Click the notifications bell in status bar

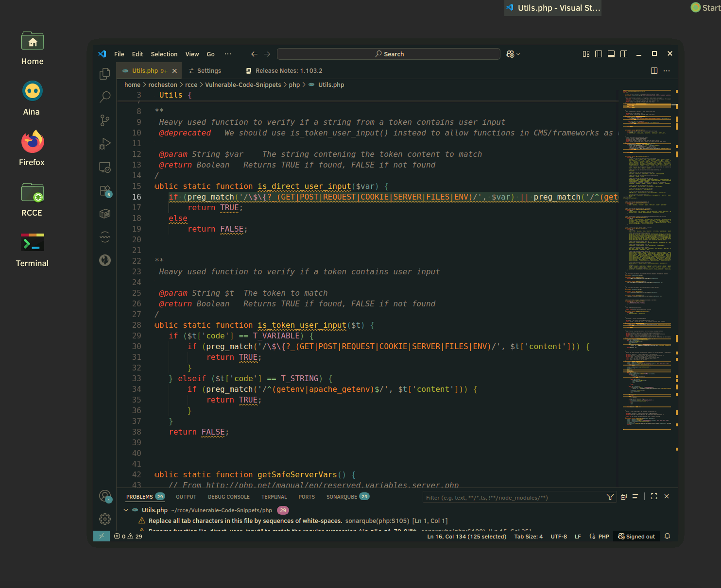(x=667, y=537)
